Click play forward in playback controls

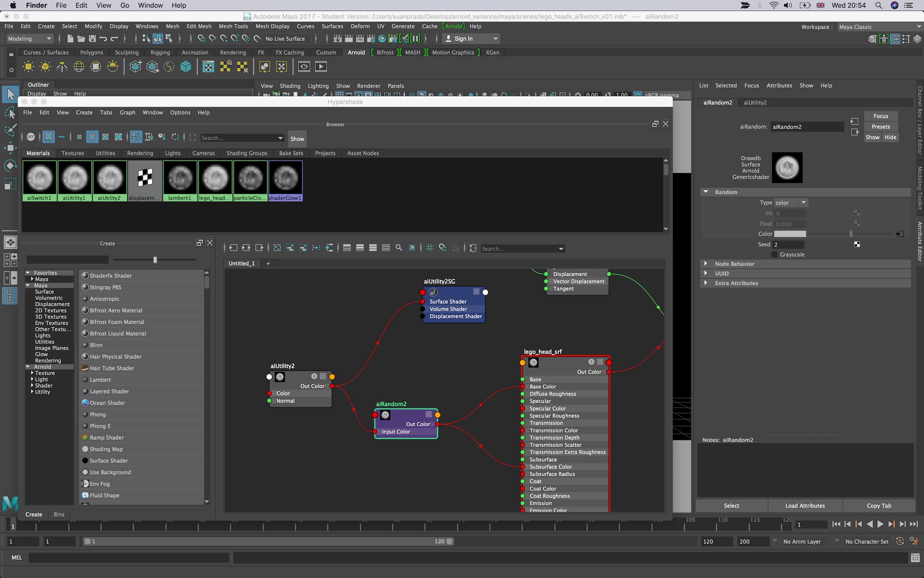880,524
